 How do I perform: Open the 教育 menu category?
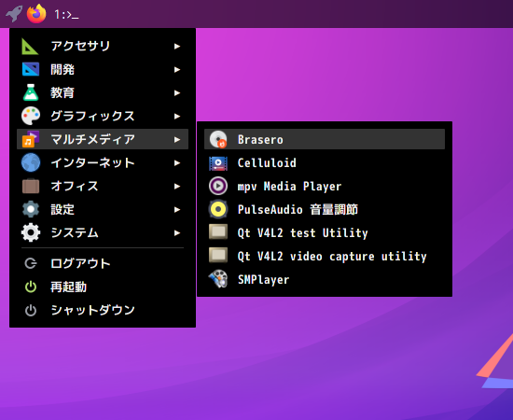coord(103,93)
